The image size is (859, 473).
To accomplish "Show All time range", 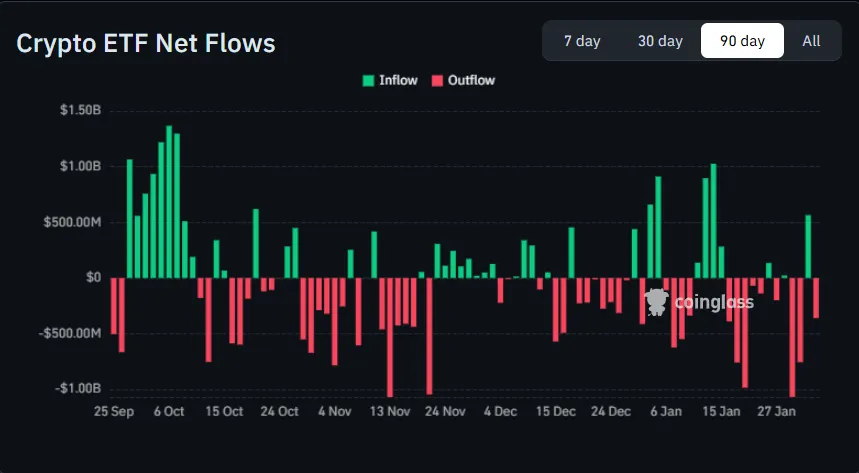I will 811,41.
